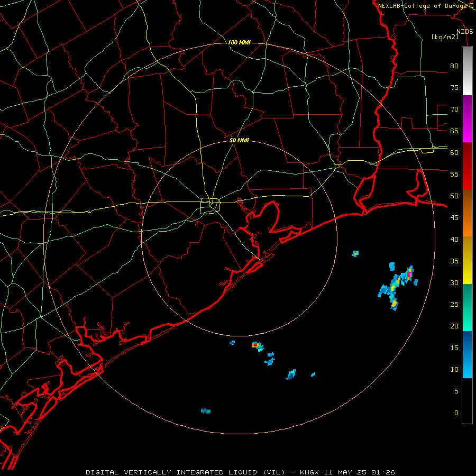This screenshot has width=476, height=476.
Task: Click the '80' value on the color scale
Action: pyautogui.click(x=454, y=66)
